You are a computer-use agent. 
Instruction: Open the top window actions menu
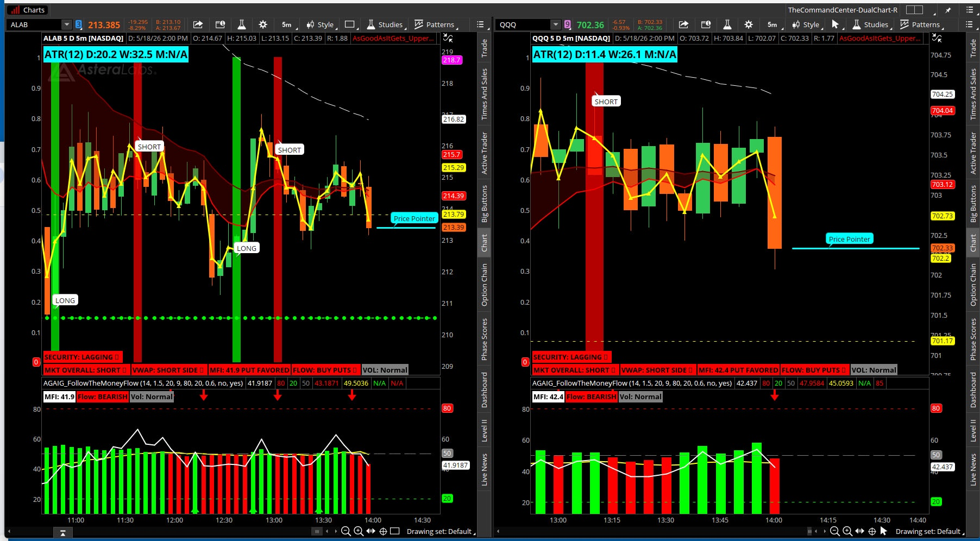pos(970,10)
